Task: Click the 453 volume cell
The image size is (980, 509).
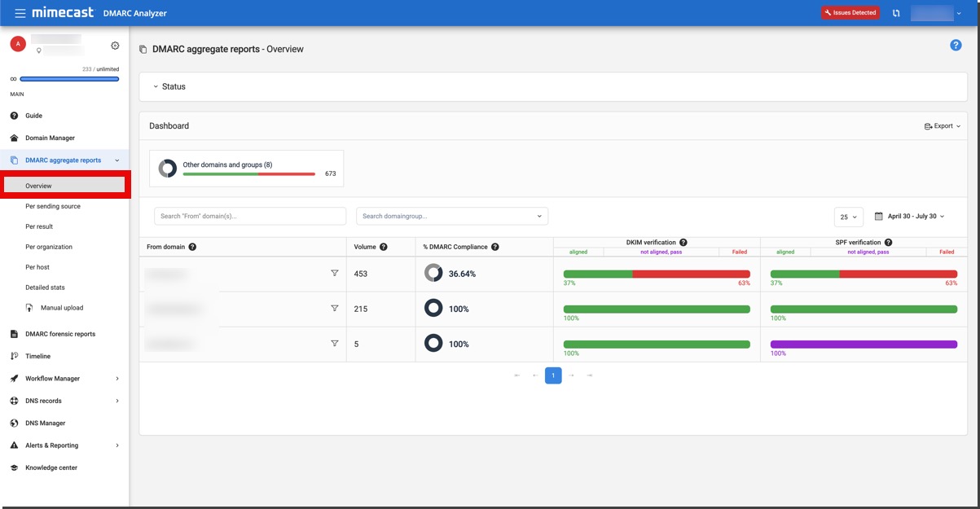Action: tap(381, 274)
